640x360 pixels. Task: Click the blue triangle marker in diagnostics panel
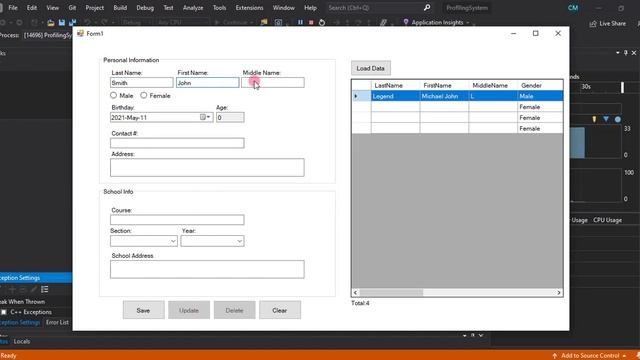click(x=606, y=119)
